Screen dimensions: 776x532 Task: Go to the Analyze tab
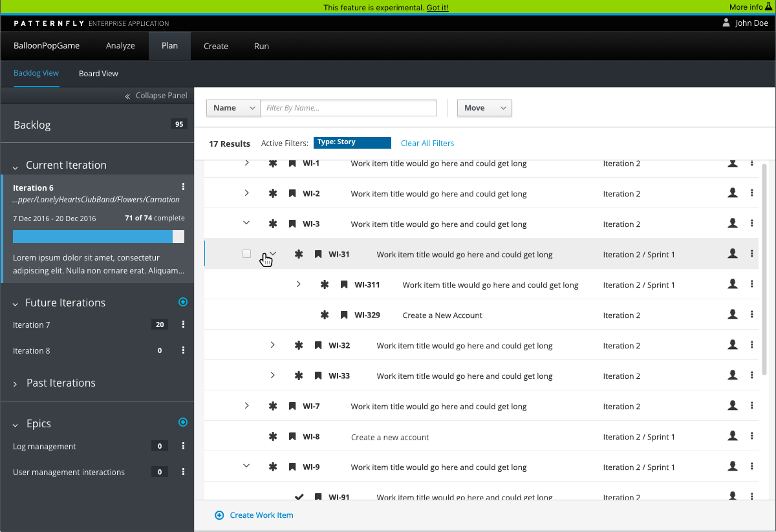click(x=120, y=46)
